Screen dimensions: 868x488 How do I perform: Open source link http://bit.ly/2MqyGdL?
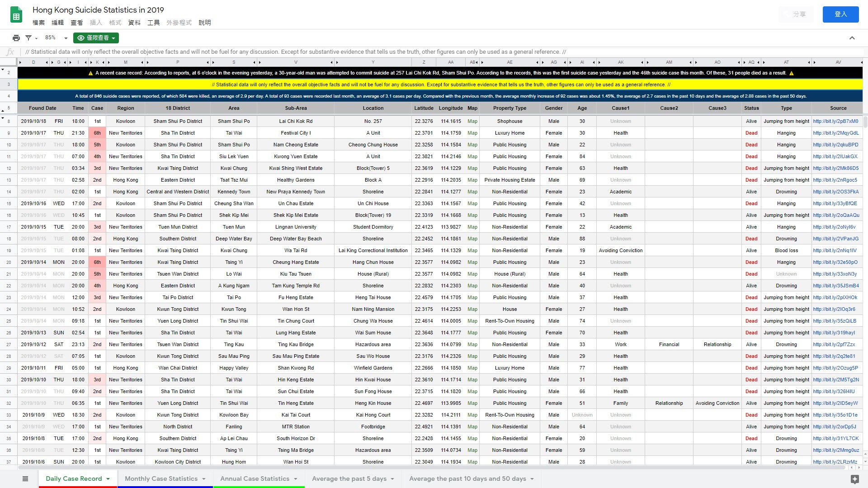836,133
